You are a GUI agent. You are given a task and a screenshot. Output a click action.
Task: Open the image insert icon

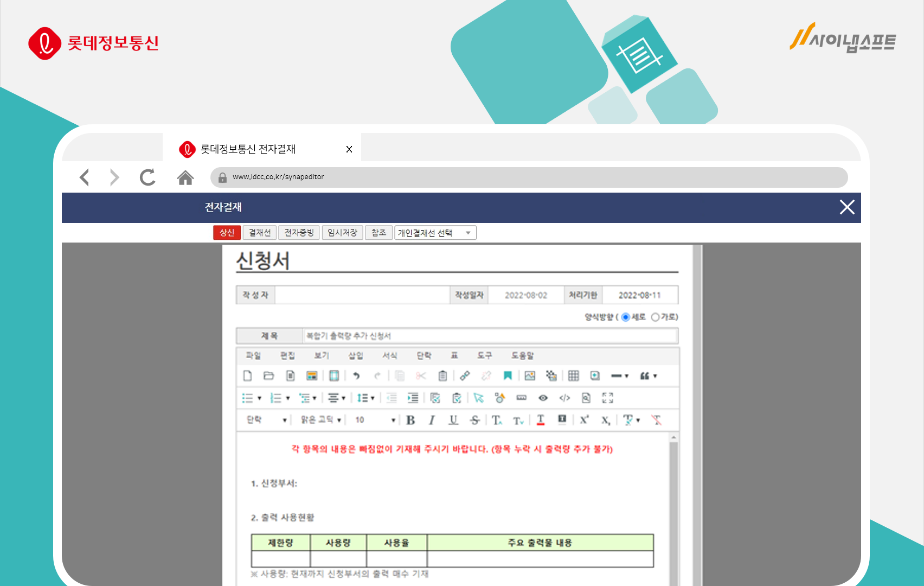(530, 375)
